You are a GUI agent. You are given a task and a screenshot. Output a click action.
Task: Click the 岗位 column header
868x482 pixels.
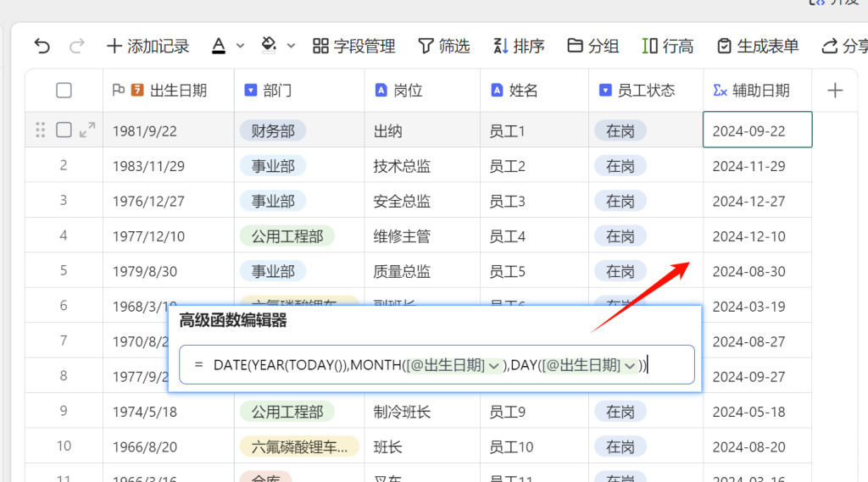(422, 90)
